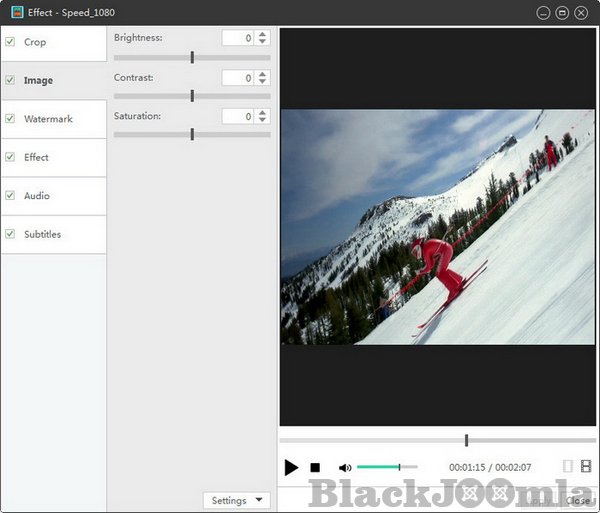Viewport: 600px width, 513px height.
Task: Increase Brightness with the up arrow
Action: [x=262, y=34]
